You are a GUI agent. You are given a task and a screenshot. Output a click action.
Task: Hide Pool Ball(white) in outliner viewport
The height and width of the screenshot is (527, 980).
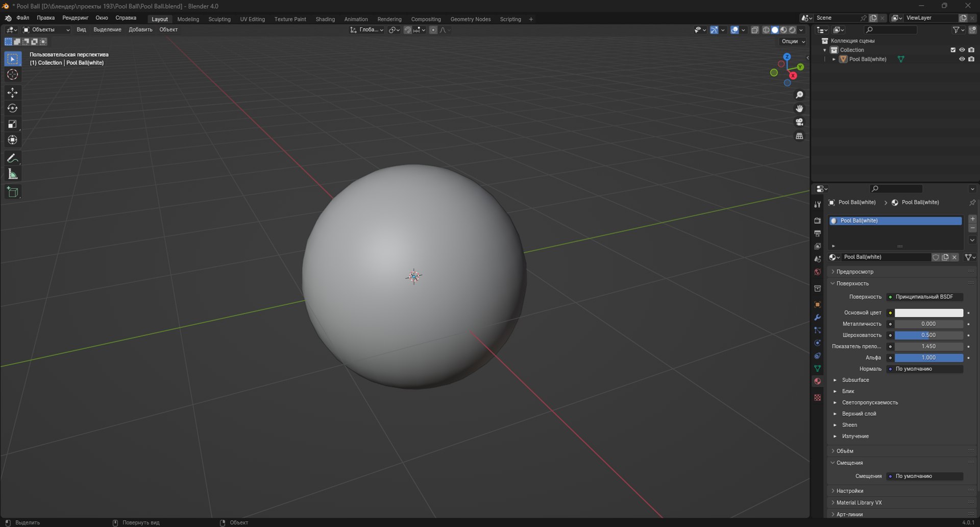[962, 59]
